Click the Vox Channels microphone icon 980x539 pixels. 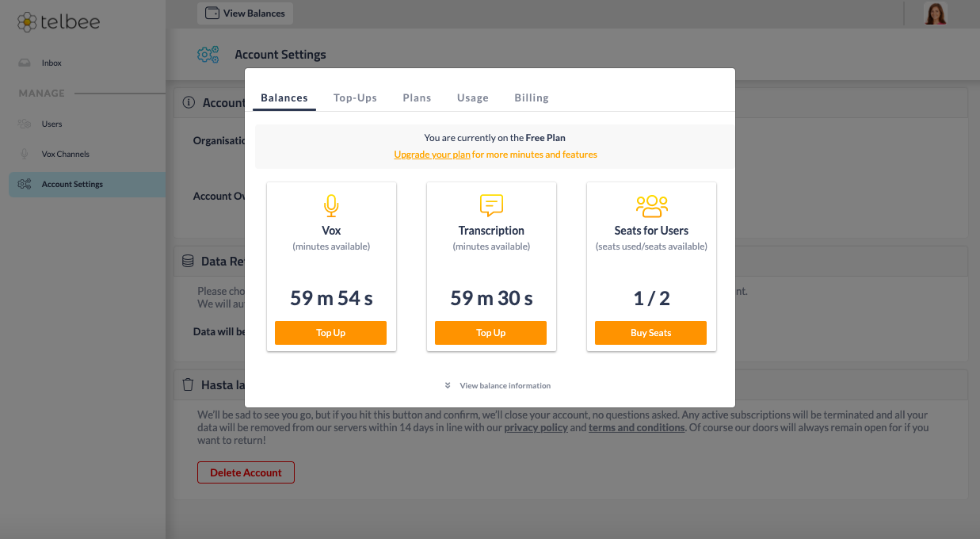pos(25,154)
